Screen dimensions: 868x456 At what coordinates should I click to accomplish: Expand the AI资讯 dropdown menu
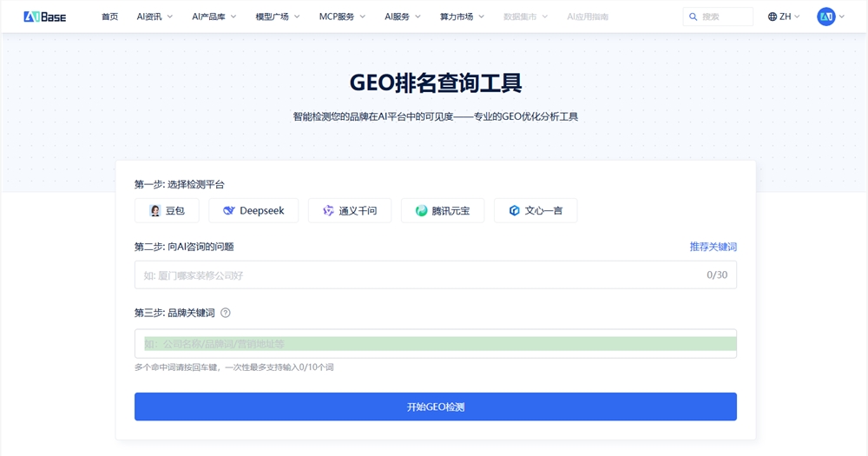(x=155, y=17)
